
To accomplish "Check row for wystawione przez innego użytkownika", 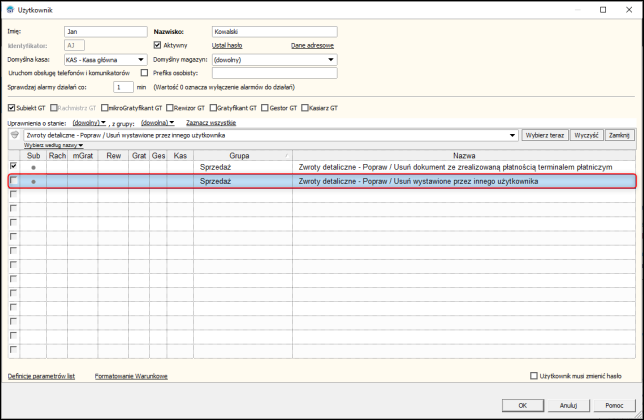I will coord(14,180).
